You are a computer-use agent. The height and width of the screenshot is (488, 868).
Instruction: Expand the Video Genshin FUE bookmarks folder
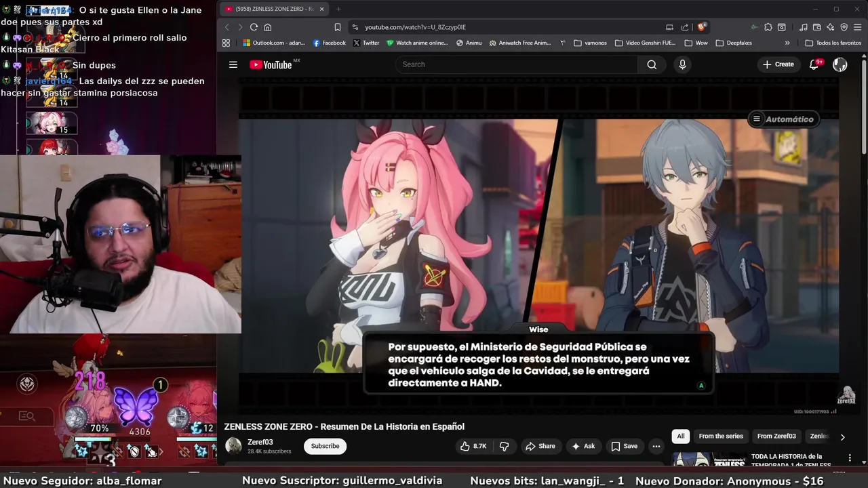click(645, 43)
